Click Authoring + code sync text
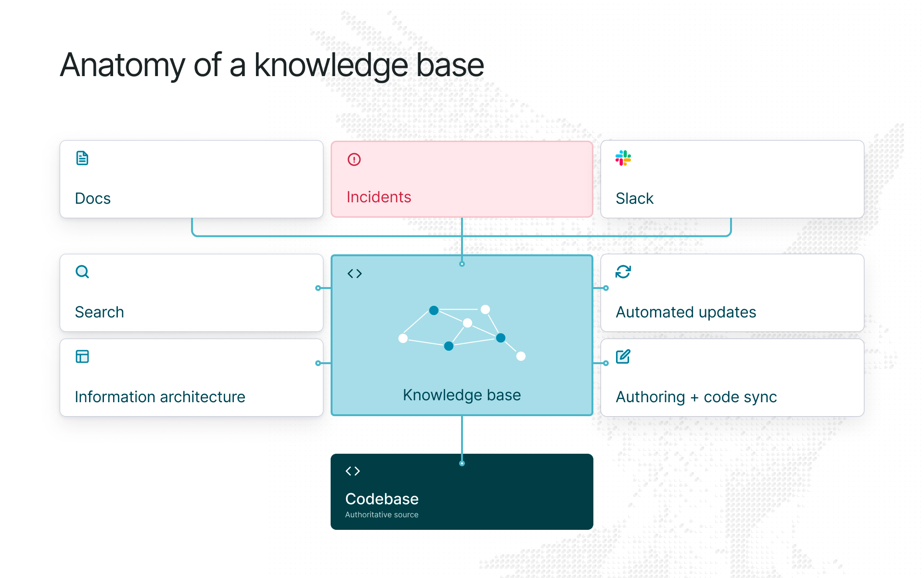 [x=696, y=397]
